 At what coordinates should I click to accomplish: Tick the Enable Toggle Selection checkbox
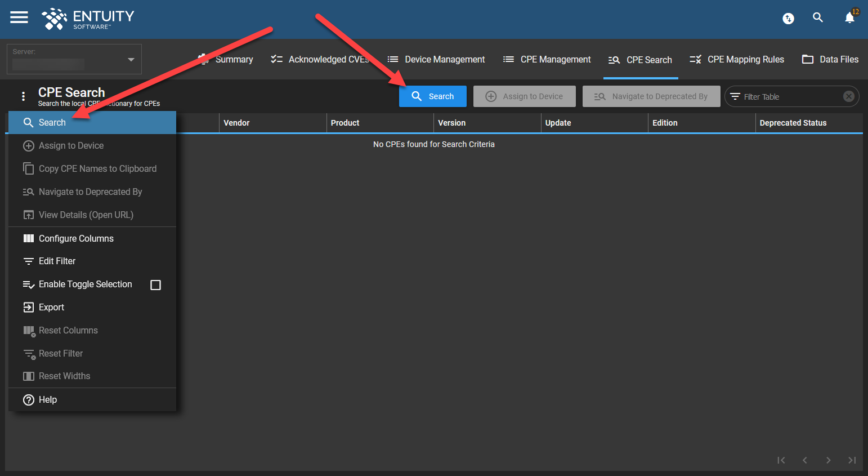coord(156,285)
